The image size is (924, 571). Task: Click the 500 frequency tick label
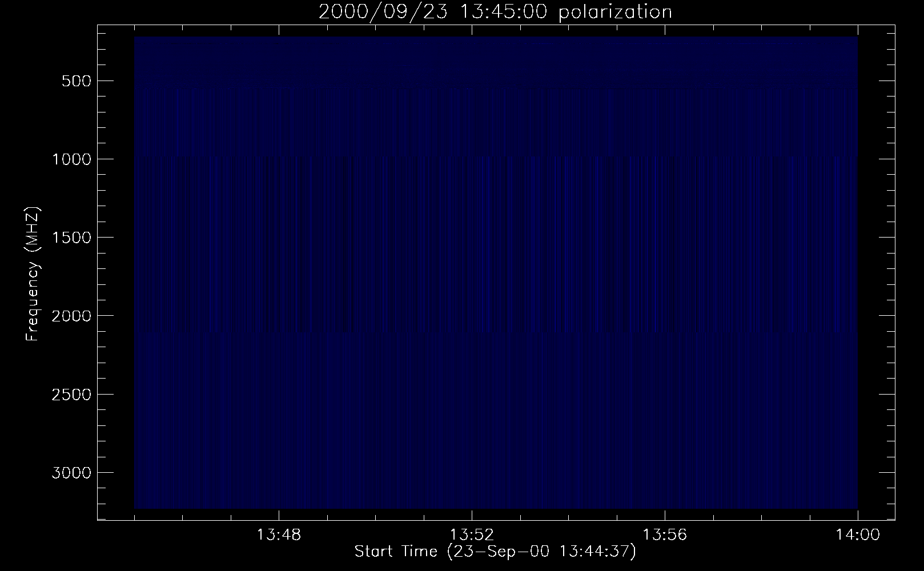point(77,81)
